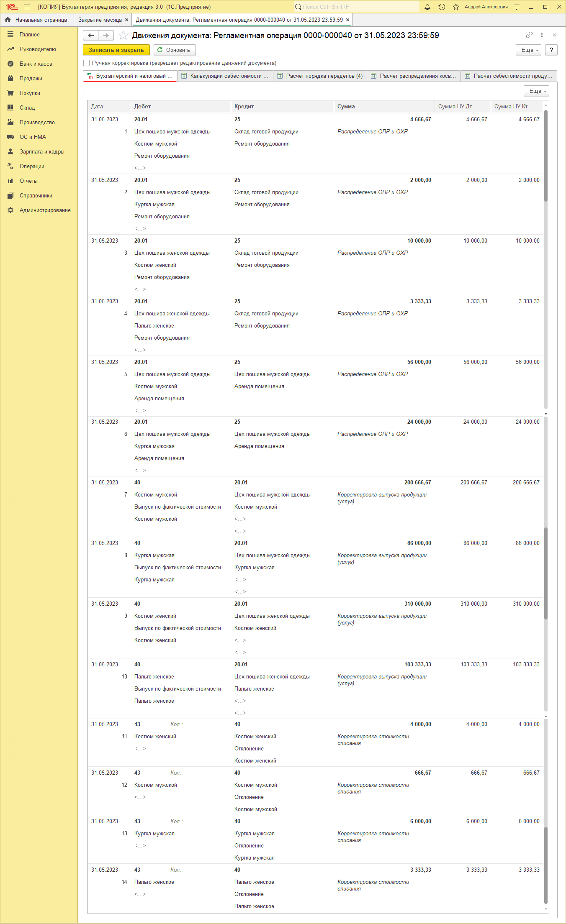Navigate back with the left arrow
The height and width of the screenshot is (924, 566).
click(91, 36)
